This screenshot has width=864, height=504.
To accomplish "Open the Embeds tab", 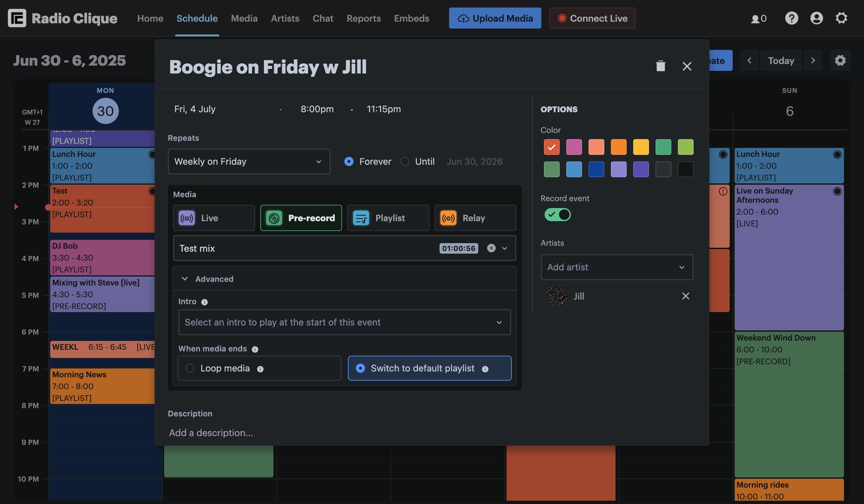I will coord(411,18).
